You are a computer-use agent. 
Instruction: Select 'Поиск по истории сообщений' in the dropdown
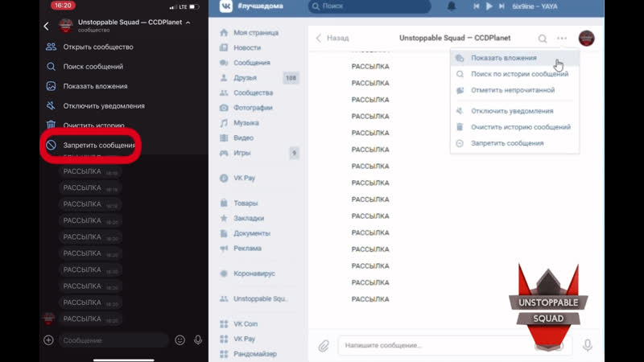[514, 74]
